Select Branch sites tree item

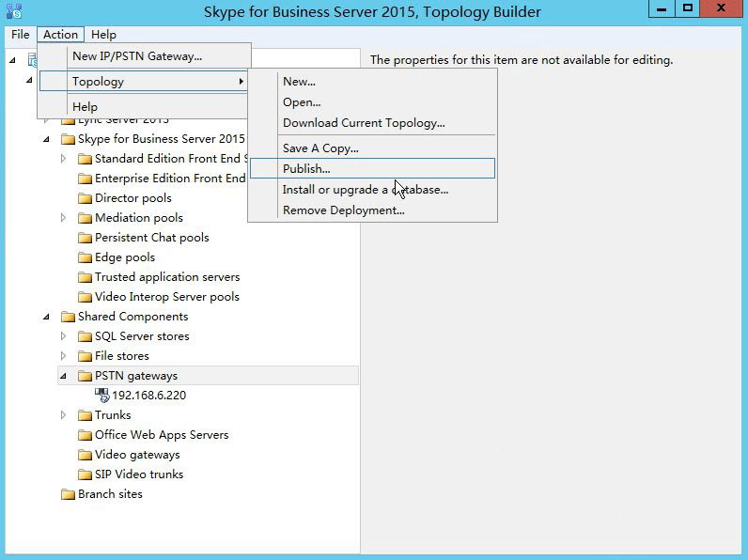(x=110, y=494)
